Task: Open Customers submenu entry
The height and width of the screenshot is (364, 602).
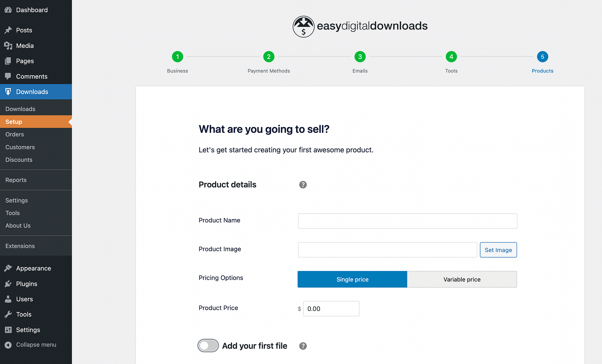Action: [x=36, y=147]
